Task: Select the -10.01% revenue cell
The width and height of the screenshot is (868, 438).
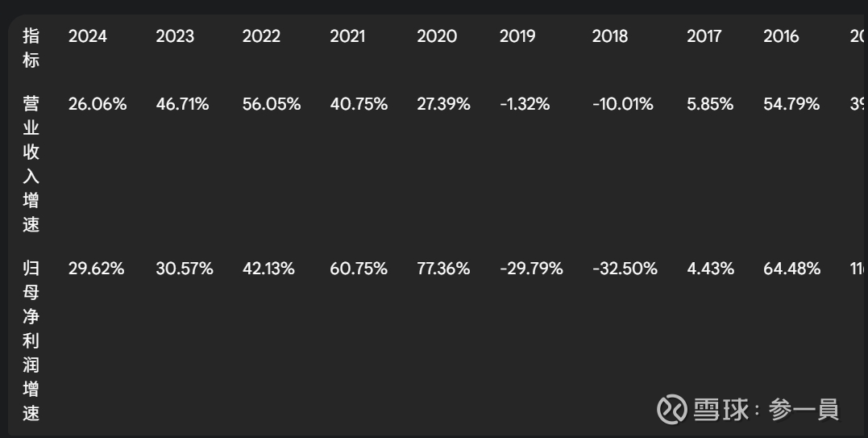Action: click(623, 104)
